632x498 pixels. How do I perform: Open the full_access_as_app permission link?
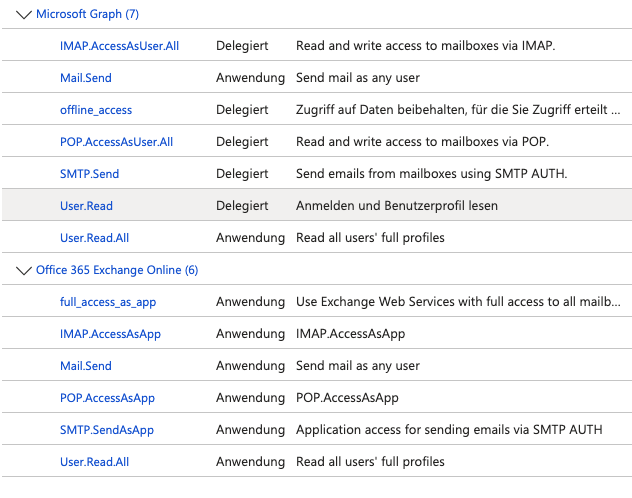pyautogui.click(x=108, y=302)
